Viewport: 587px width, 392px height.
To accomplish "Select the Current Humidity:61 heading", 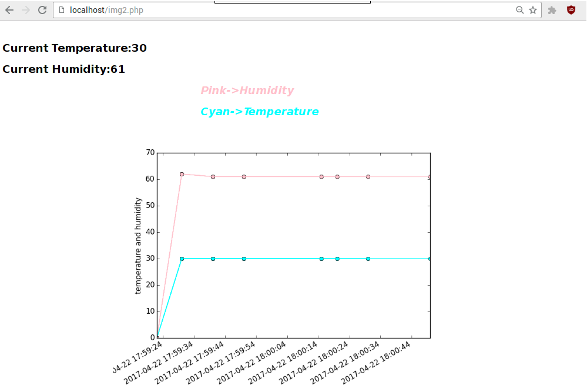I will pos(63,69).
